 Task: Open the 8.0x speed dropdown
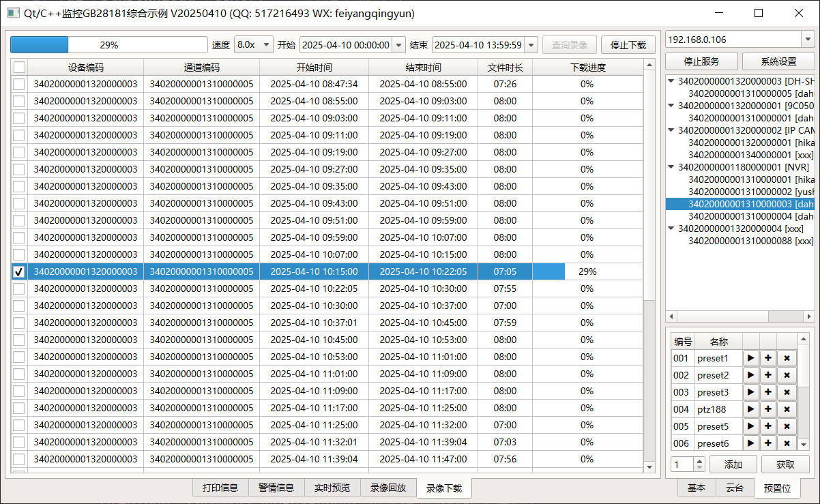pos(254,45)
